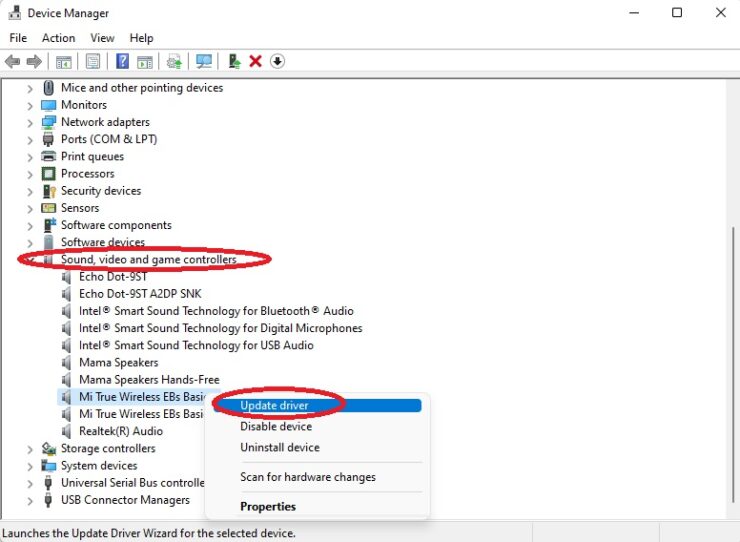The height and width of the screenshot is (542, 740).
Task: Click the red X uninstall device icon
Action: pyautogui.click(x=255, y=61)
